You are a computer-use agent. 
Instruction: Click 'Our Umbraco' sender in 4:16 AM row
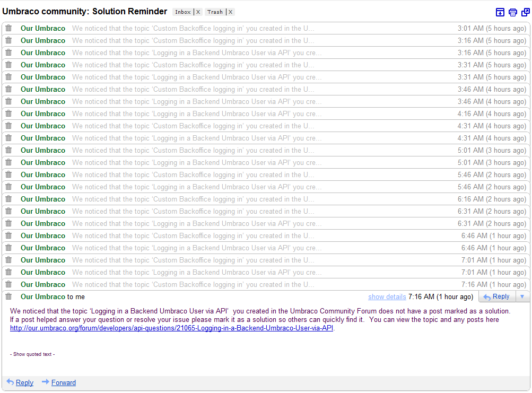43,114
